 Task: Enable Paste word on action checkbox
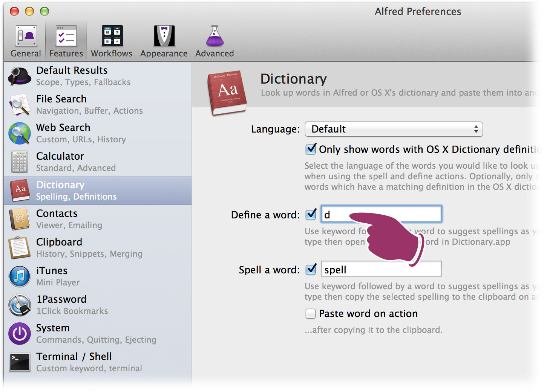click(311, 314)
